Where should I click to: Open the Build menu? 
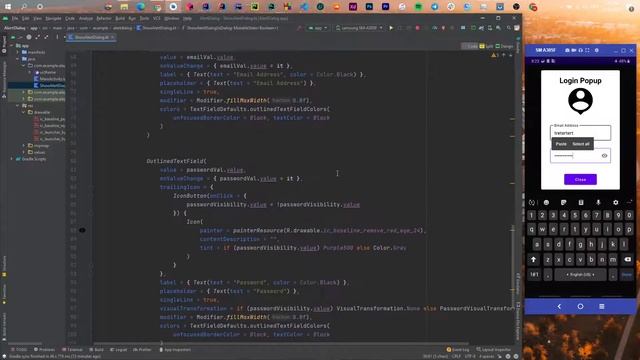tap(120, 18)
